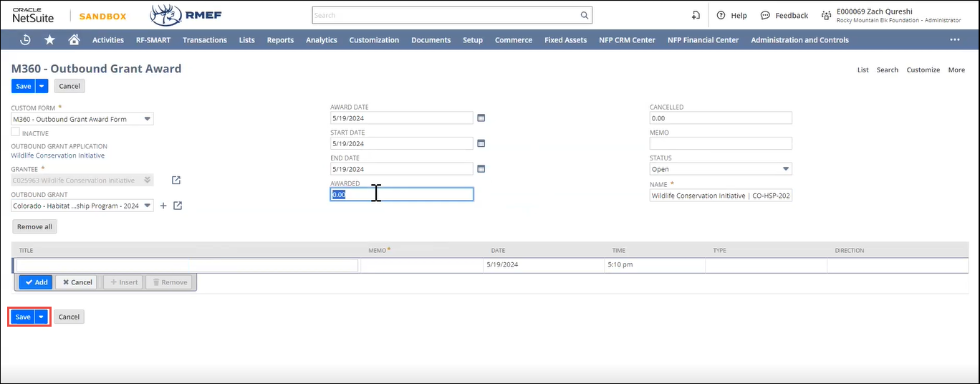
Task: Open the Reports menu
Action: (x=280, y=40)
